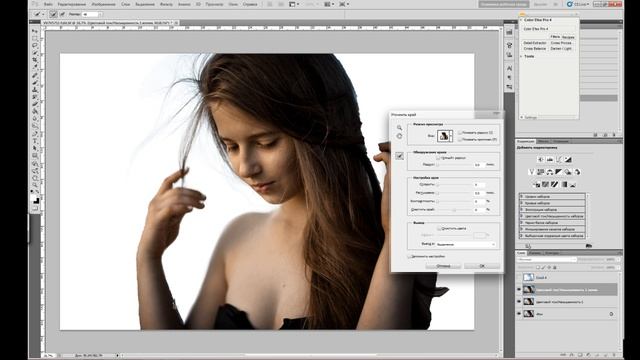
Task: Add a Black & White adjustment
Action: tap(559, 172)
